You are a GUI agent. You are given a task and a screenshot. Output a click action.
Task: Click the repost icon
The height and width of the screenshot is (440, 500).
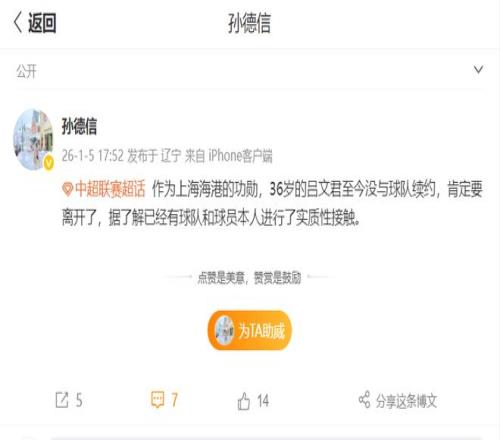point(62,400)
